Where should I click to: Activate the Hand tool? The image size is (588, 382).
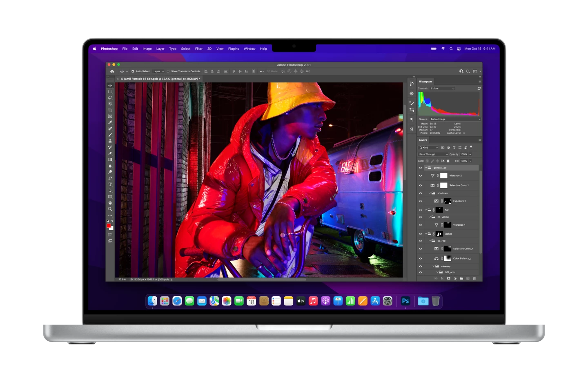pos(110,203)
